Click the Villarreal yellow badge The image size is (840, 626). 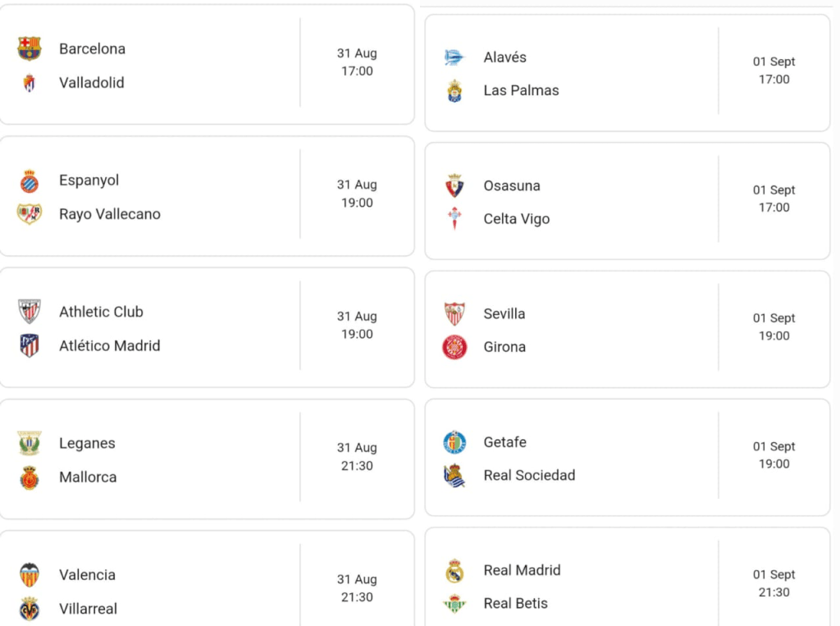coord(30,609)
